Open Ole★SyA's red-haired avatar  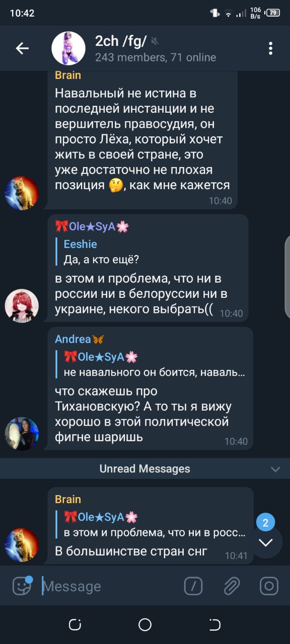(x=22, y=305)
